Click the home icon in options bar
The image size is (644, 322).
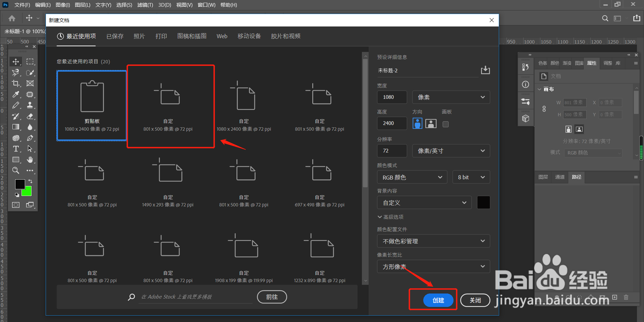tap(12, 18)
